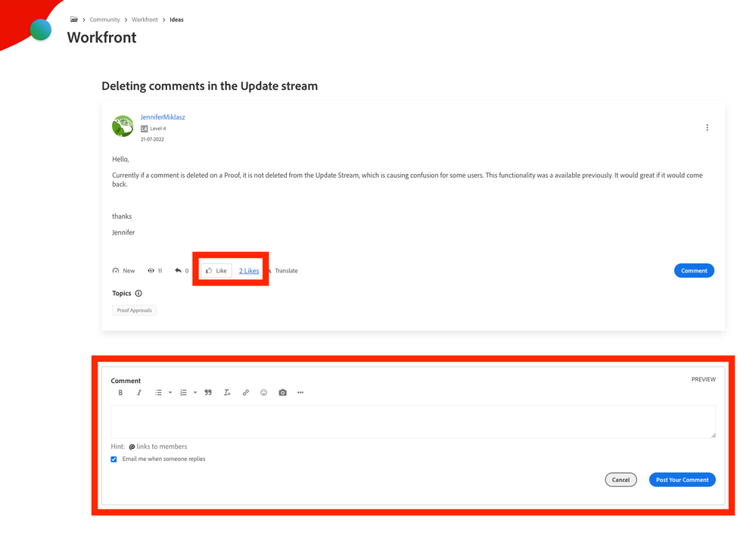Open the emoji picker in comment toolbar
The height and width of the screenshot is (554, 756).
(263, 393)
